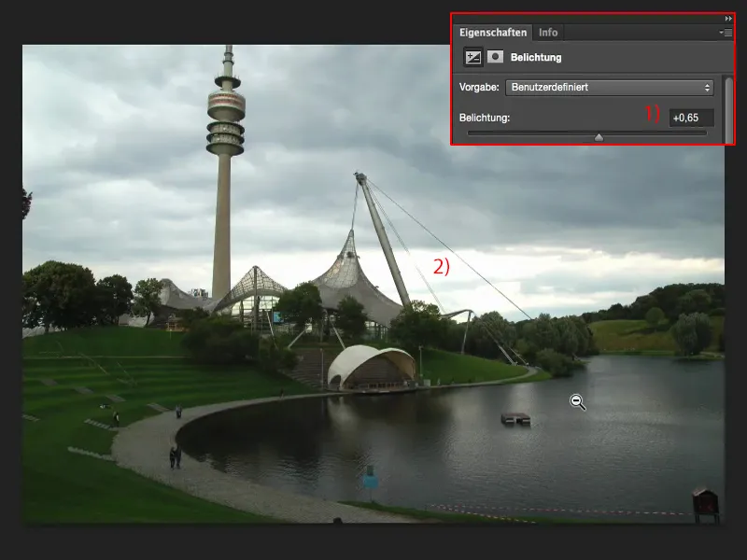Click the Belichtung adjustment icon

473,57
